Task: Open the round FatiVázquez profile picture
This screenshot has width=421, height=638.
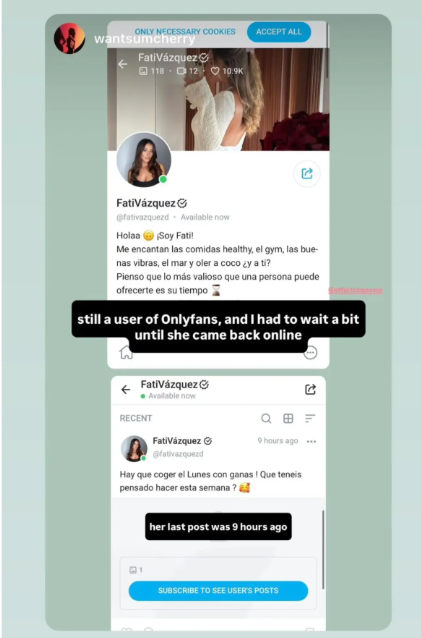Action: [144, 160]
